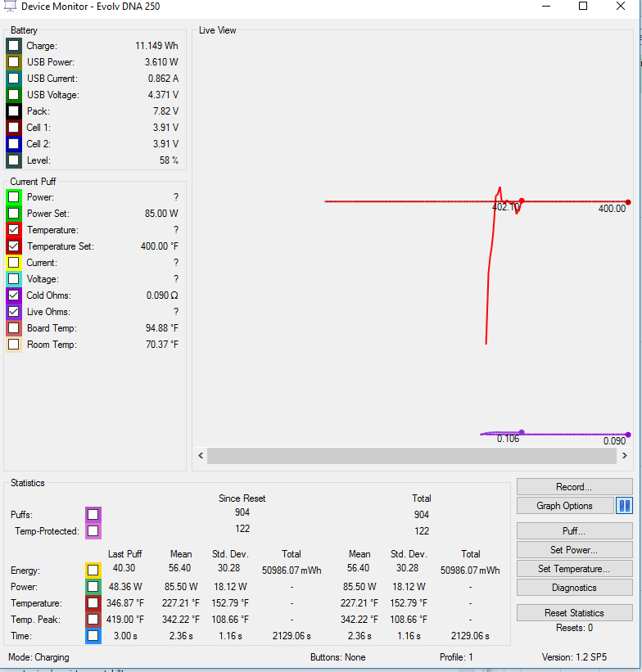Uncheck the Temperature graph checkbox
Image resolution: width=642 pixels, height=672 pixels.
pos(14,230)
